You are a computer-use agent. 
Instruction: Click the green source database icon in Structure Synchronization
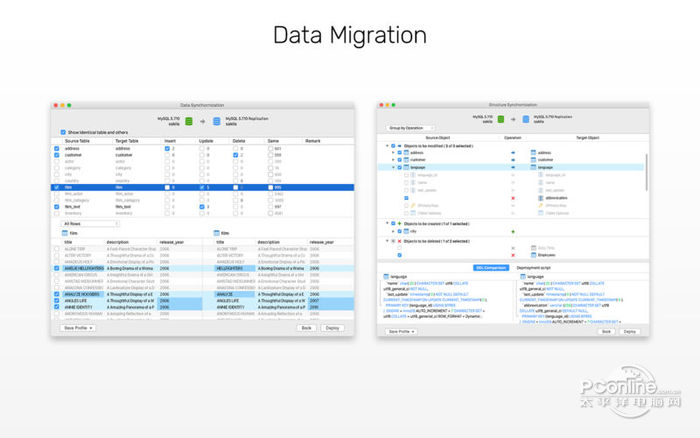(501, 119)
